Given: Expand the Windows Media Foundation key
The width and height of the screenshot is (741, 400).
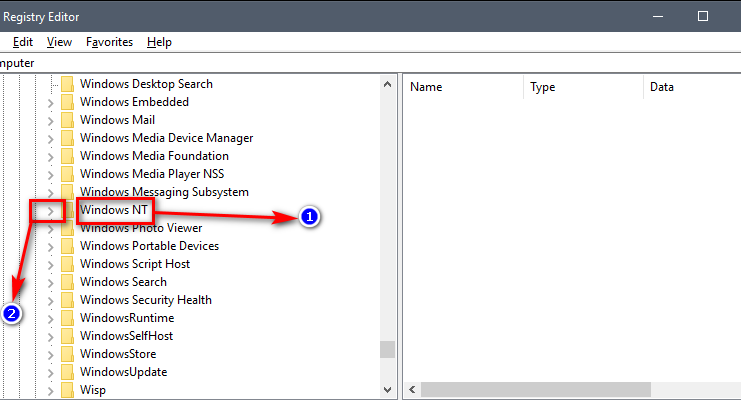Looking at the screenshot, I should [x=51, y=157].
